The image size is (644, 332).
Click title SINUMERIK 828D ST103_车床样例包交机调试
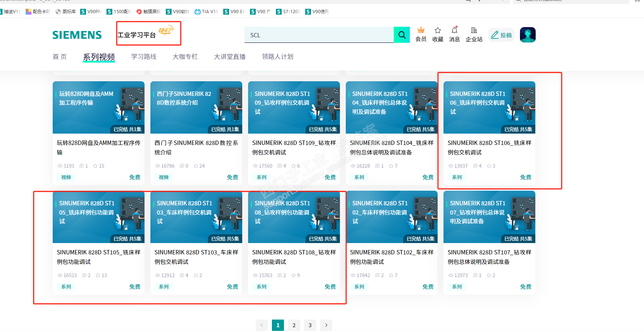point(196,257)
